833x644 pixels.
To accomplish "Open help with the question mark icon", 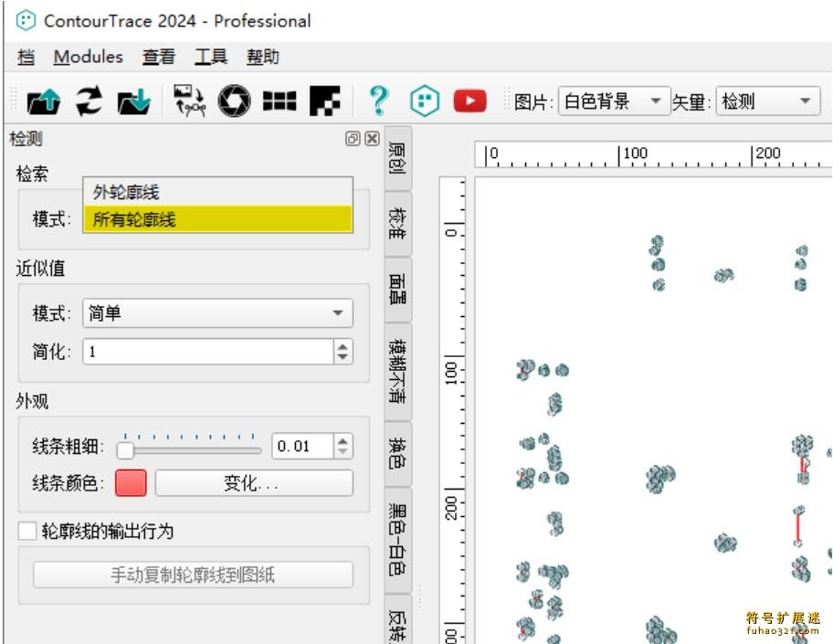I will click(379, 101).
